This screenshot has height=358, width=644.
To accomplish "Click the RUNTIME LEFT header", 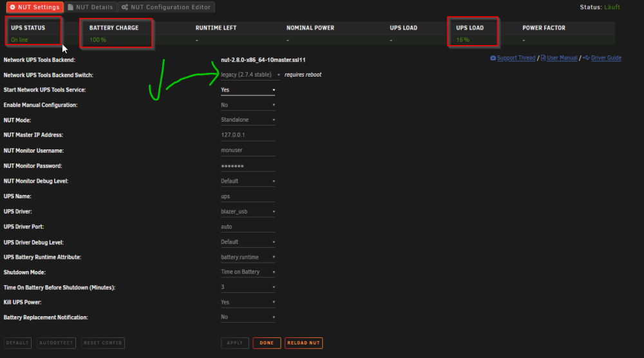I will pyautogui.click(x=216, y=28).
